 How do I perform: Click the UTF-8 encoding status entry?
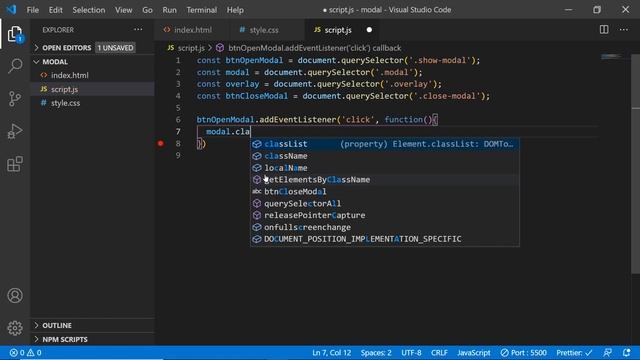click(411, 353)
